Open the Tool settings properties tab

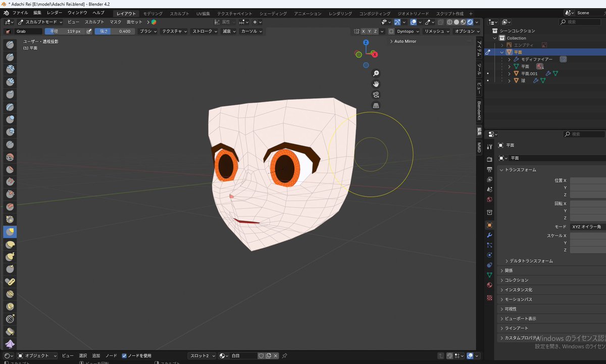[x=489, y=146]
